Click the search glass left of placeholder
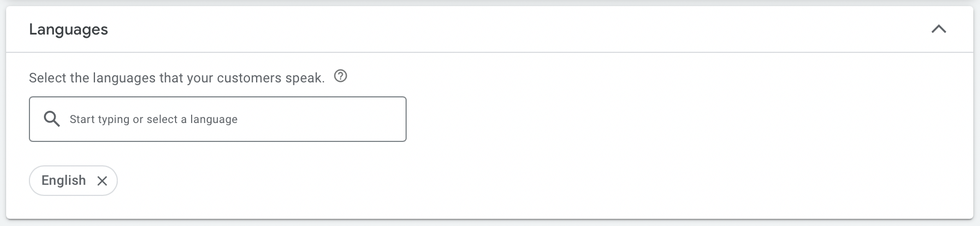The image size is (980, 226). pos(52,119)
